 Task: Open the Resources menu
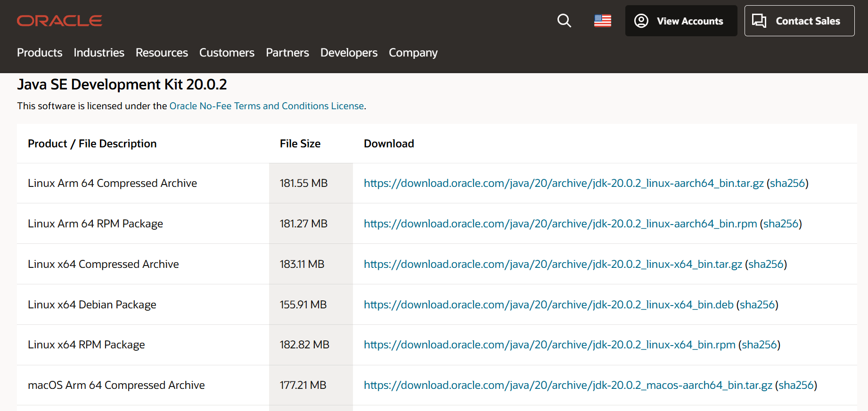[162, 53]
